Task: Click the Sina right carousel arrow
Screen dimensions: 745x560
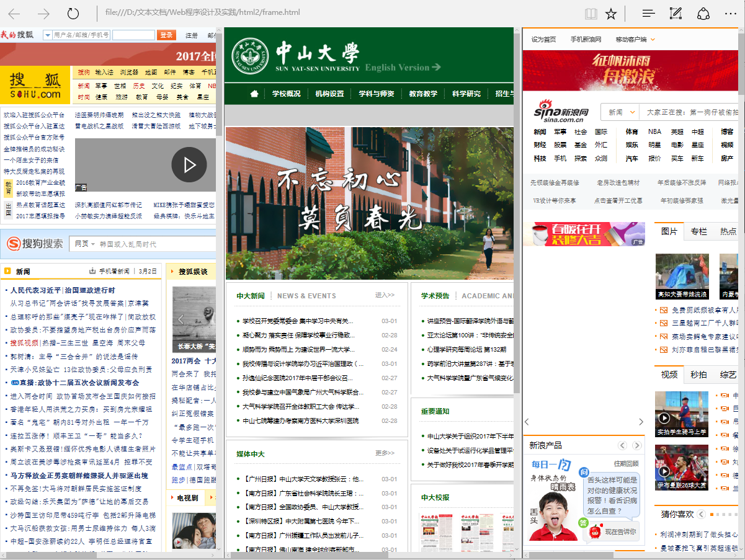Action: [641, 422]
